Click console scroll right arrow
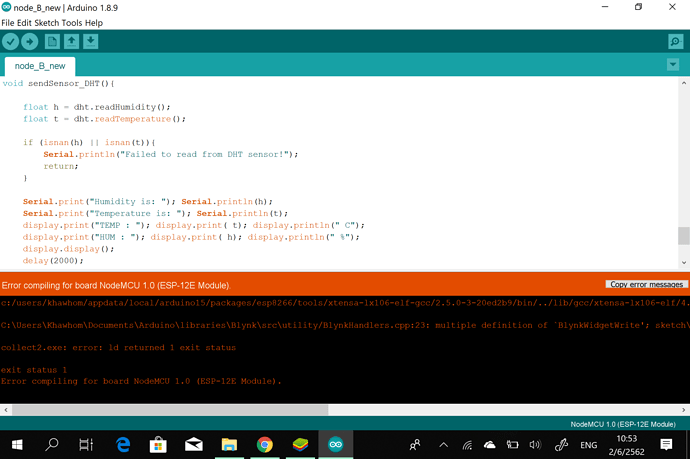This screenshot has width=690, height=459. (x=683, y=410)
